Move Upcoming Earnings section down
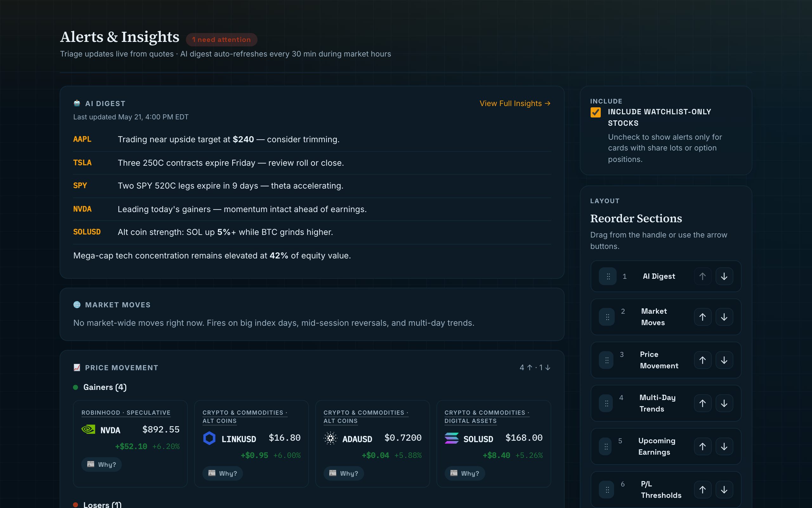Viewport: 812px width, 508px height. click(724, 446)
